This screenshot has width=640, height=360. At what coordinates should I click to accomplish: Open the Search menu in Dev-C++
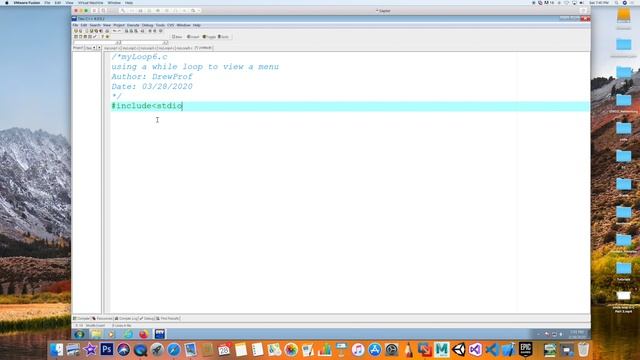point(95,25)
